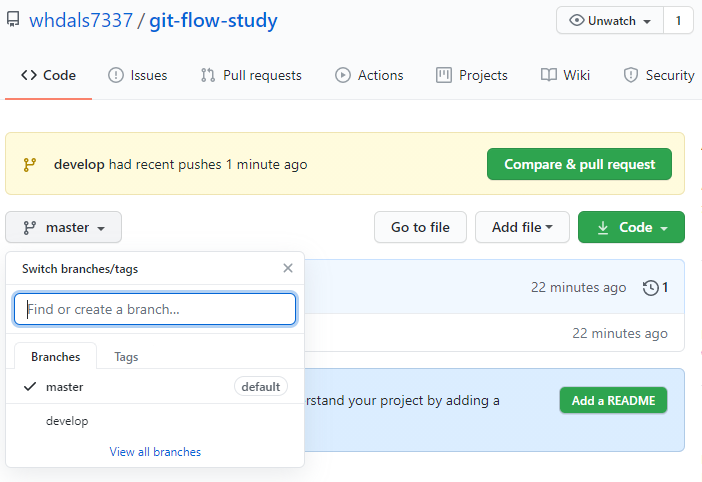Click the View all branches link
702x482 pixels.
click(x=155, y=452)
